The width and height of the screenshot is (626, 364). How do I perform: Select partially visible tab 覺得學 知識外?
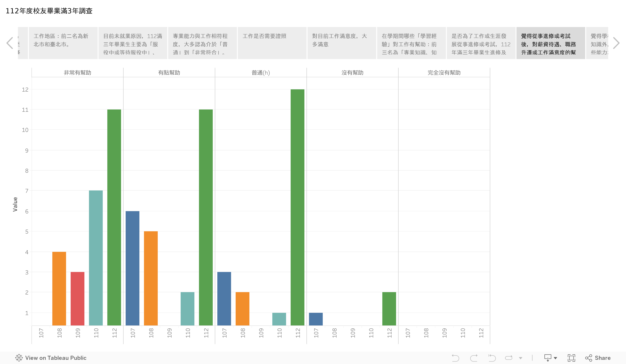[x=597, y=43]
